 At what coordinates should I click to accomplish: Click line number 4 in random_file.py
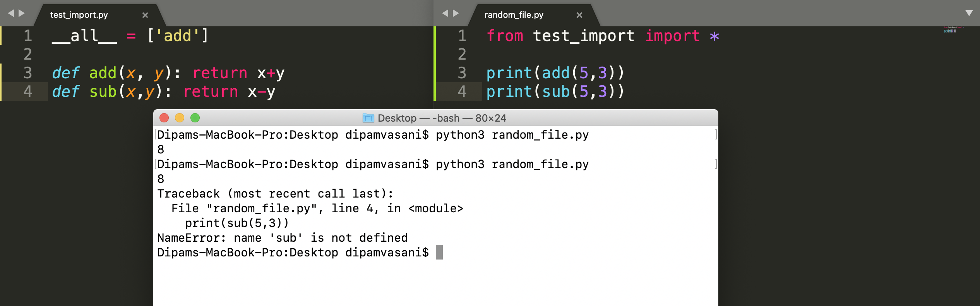click(462, 91)
